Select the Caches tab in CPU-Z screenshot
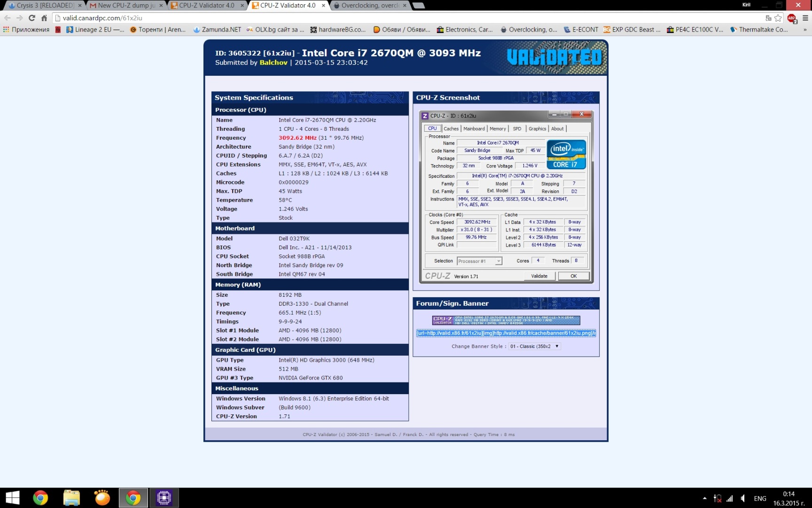The image size is (812, 508). tap(451, 128)
